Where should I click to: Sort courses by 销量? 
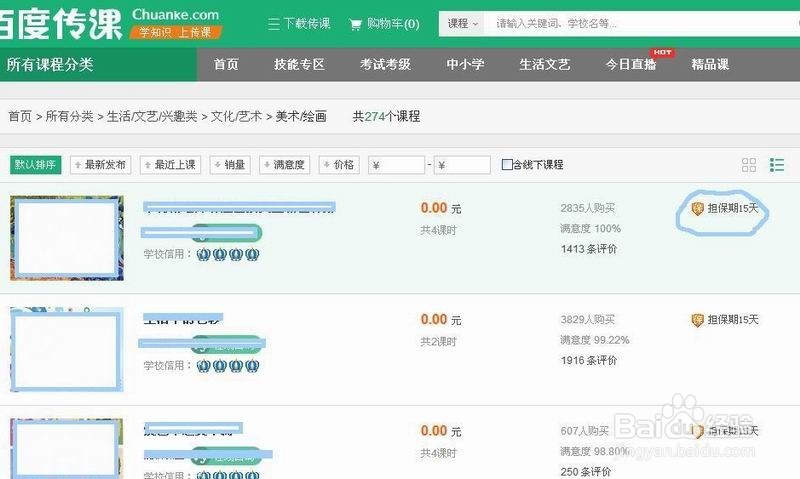click(x=230, y=165)
